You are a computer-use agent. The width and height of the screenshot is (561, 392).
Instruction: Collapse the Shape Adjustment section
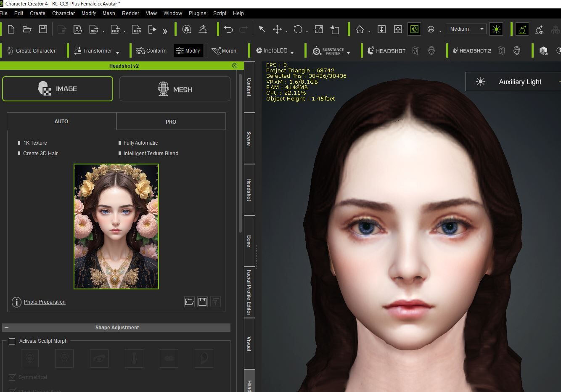[x=6, y=327]
